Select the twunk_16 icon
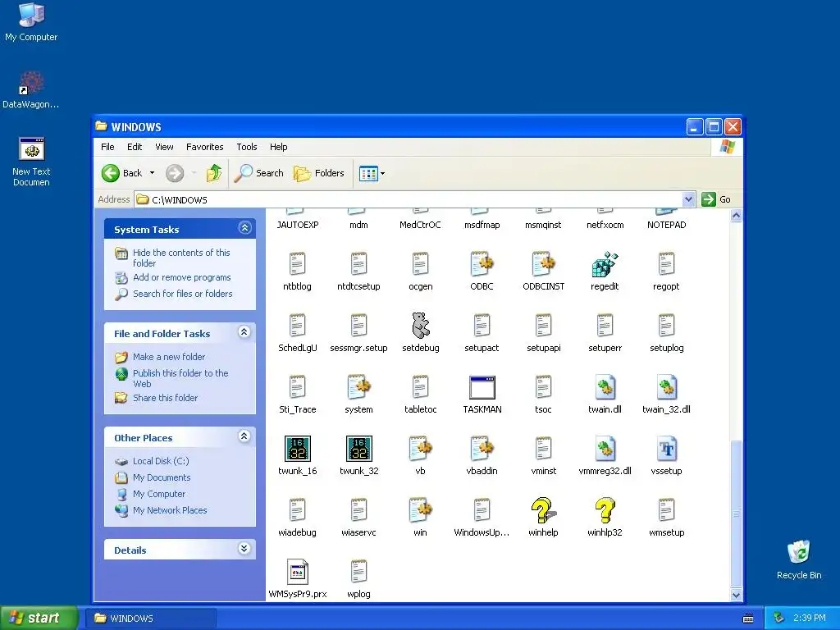The height and width of the screenshot is (630, 840). pos(297,449)
